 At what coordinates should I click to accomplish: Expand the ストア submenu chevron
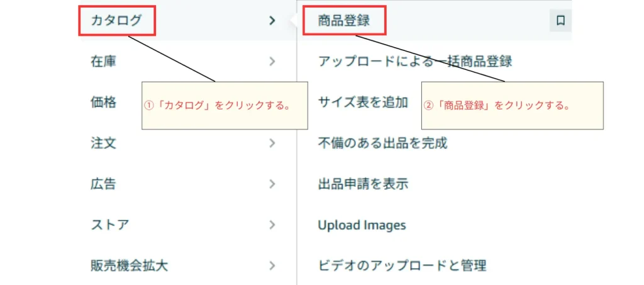272,225
